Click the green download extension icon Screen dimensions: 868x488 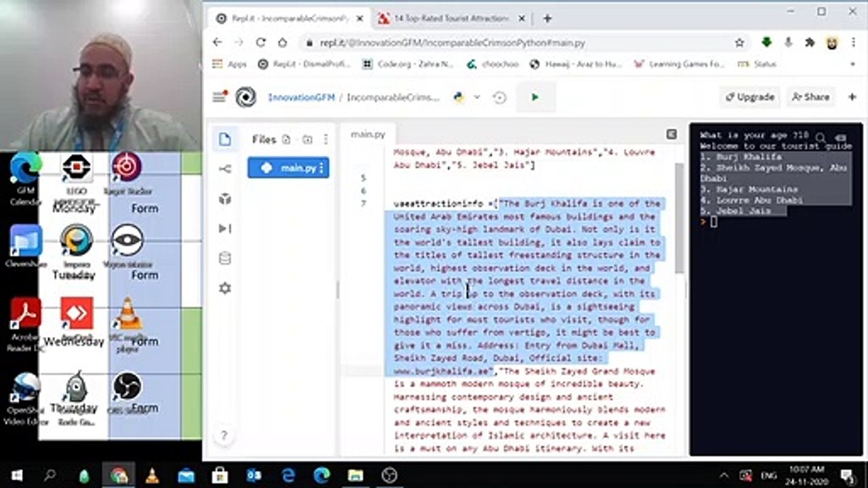[x=766, y=42]
